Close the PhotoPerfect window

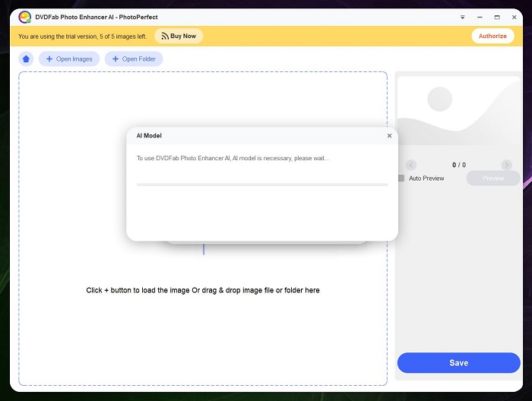[515, 17]
